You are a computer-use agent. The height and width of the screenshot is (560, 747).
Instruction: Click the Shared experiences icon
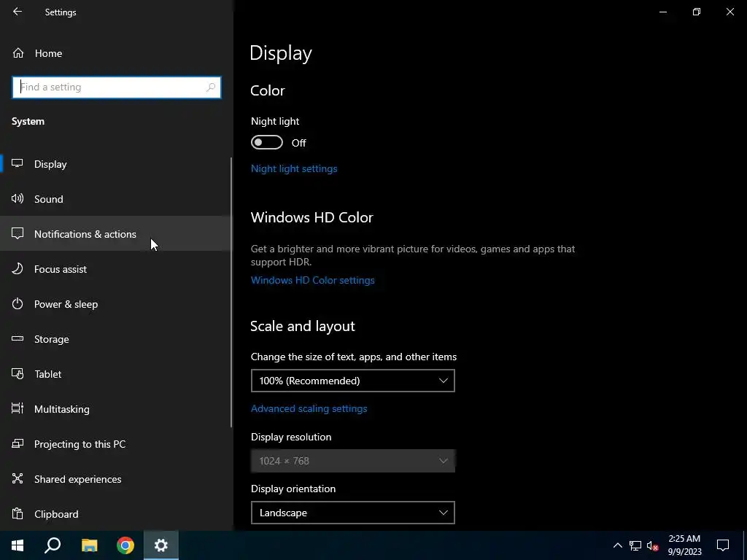(18, 478)
